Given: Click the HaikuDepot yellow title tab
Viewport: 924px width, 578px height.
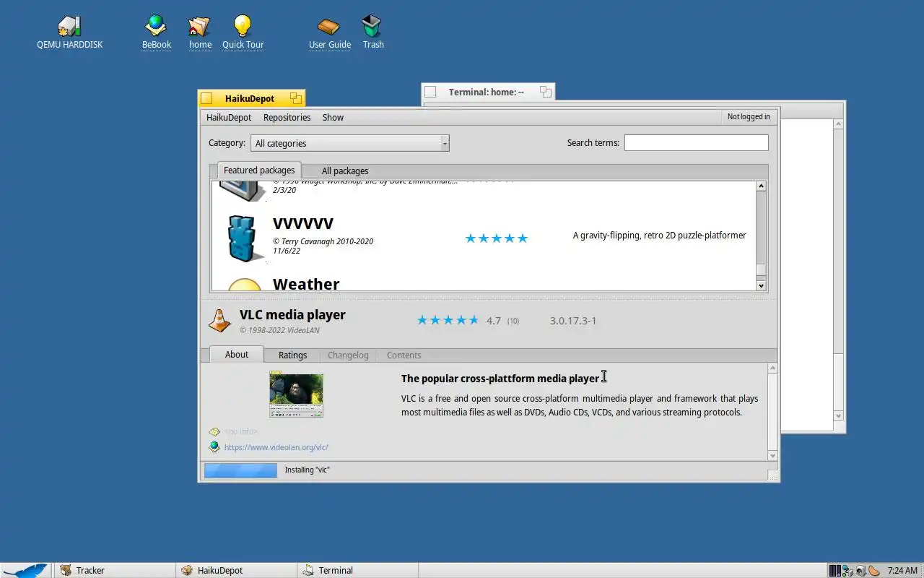Looking at the screenshot, I should click(x=251, y=98).
